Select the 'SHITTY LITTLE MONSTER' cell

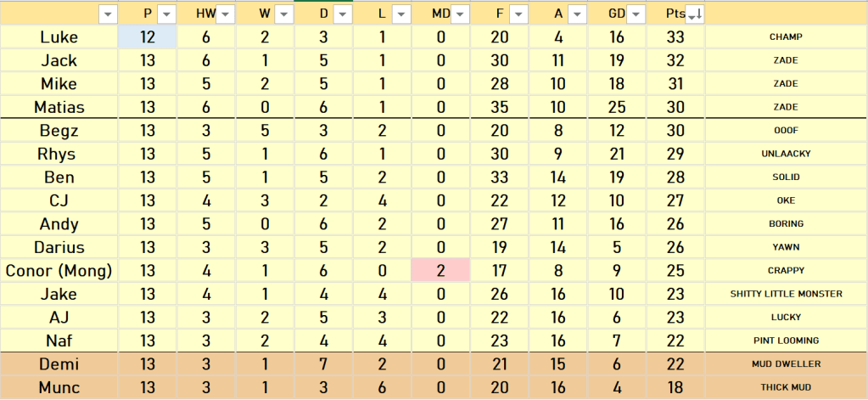786,294
